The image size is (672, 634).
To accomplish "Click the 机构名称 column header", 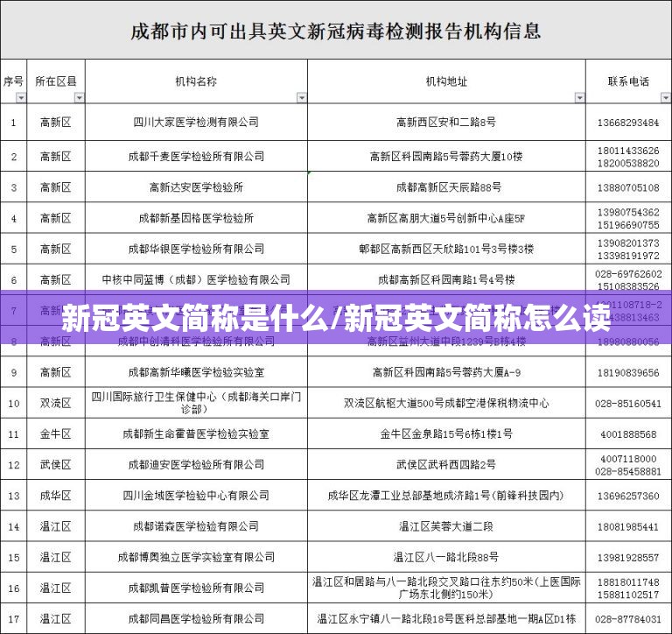I will click(x=196, y=81).
